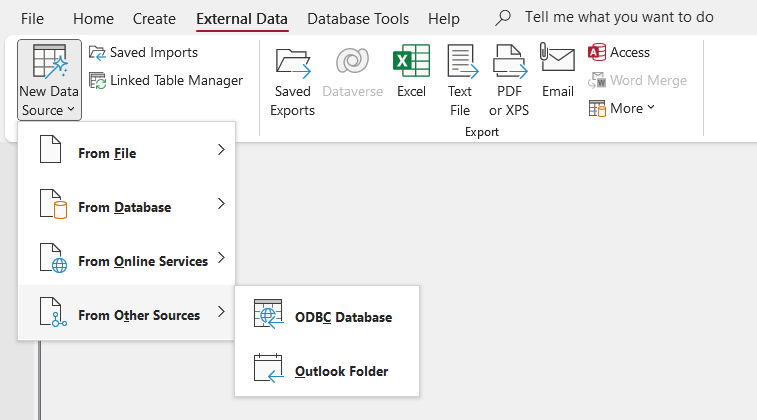
Task: Open the File menu
Action: tap(32, 18)
